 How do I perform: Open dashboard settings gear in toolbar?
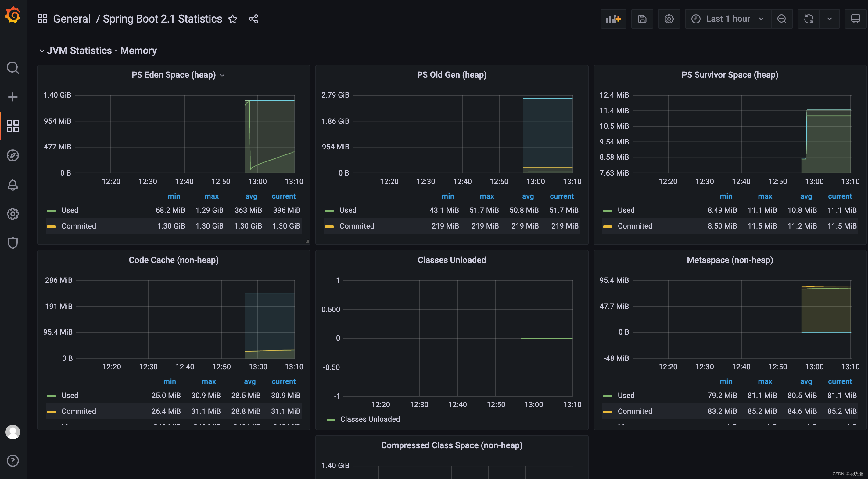click(669, 19)
